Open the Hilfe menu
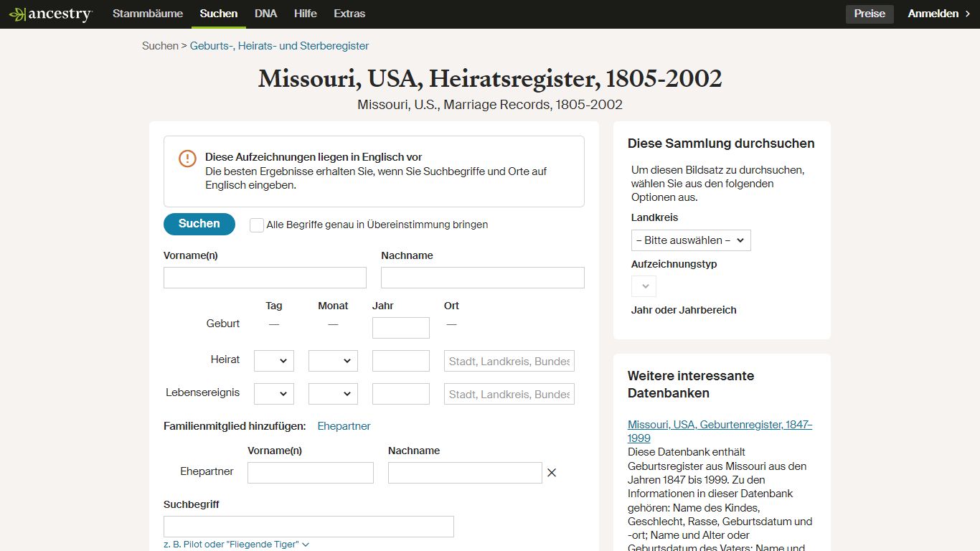The width and height of the screenshot is (980, 551). (305, 14)
